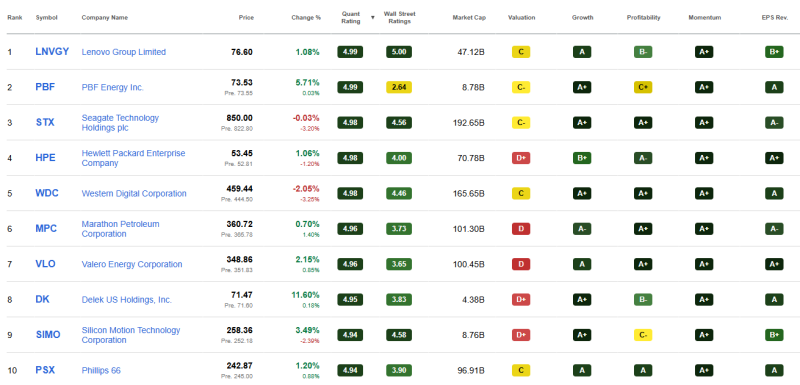Sort by the EPS Rev. column header
The height and width of the screenshot is (385, 800).
coord(774,17)
